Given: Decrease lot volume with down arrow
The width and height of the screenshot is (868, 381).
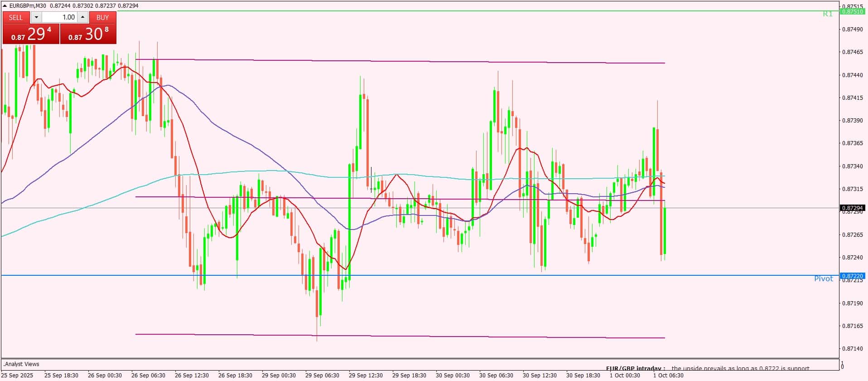Looking at the screenshot, I should tap(36, 17).
